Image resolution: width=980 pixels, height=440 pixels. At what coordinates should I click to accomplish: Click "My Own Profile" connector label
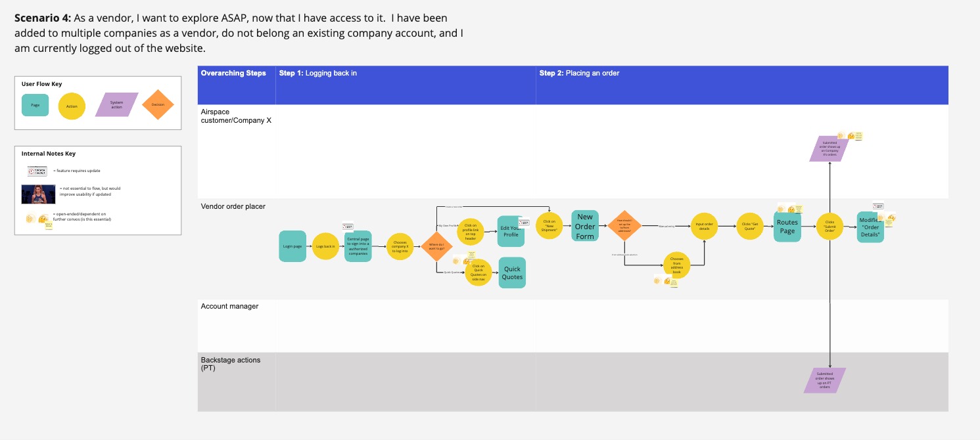(x=448, y=225)
